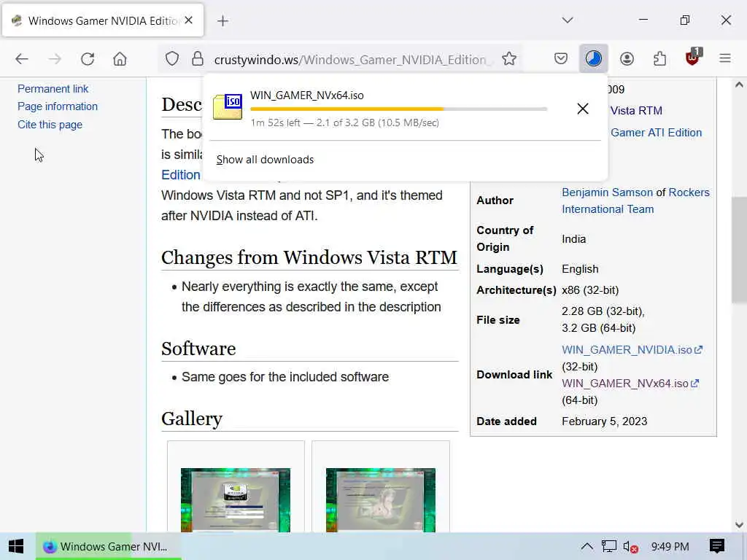Open tracking protection shield icon
The width and height of the screenshot is (747, 560).
[172, 59]
